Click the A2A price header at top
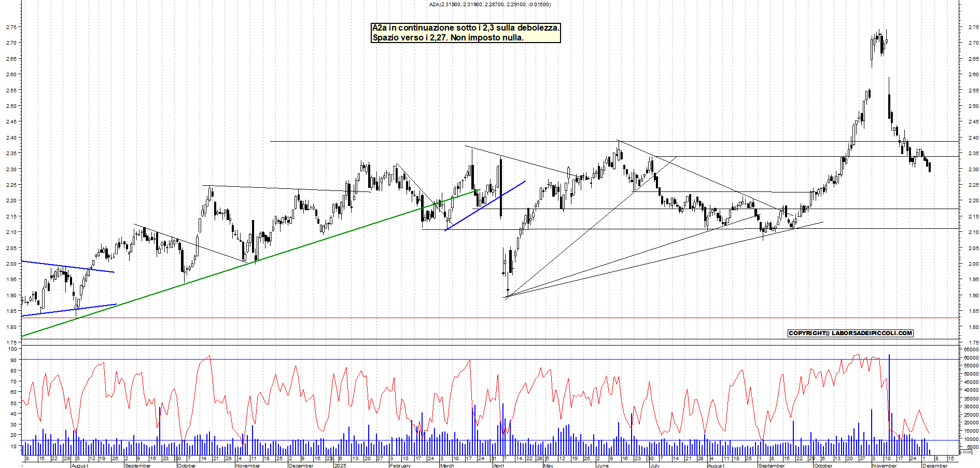Image resolution: width=980 pixels, height=468 pixels. click(x=489, y=5)
